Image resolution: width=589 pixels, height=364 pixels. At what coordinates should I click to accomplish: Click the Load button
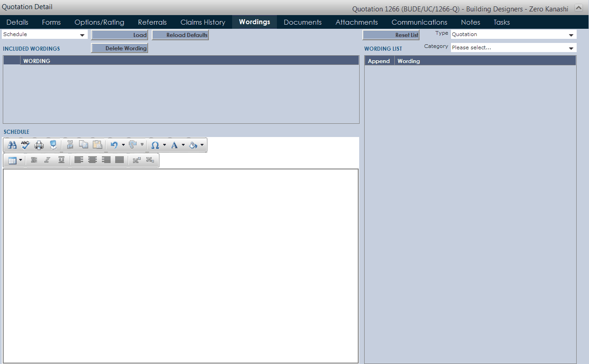(x=120, y=35)
